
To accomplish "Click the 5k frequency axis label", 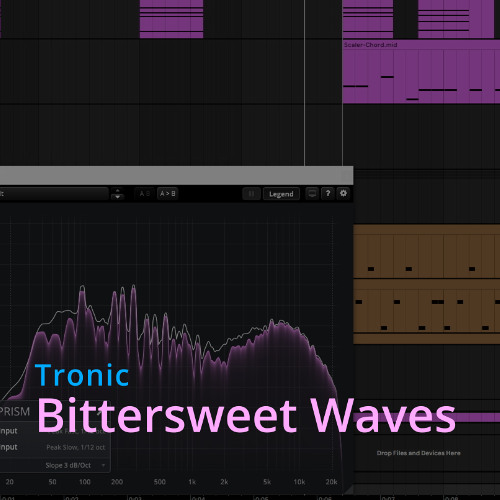I will (x=267, y=482).
